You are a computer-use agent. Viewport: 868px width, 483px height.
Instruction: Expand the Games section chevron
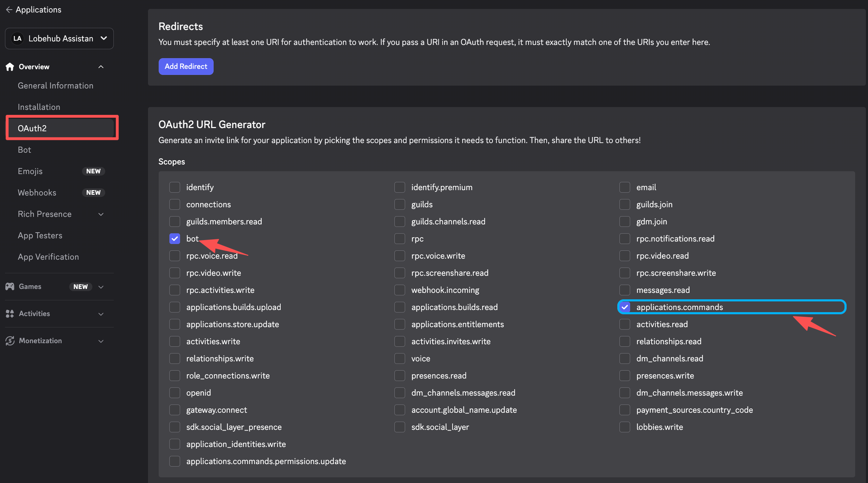pos(101,287)
